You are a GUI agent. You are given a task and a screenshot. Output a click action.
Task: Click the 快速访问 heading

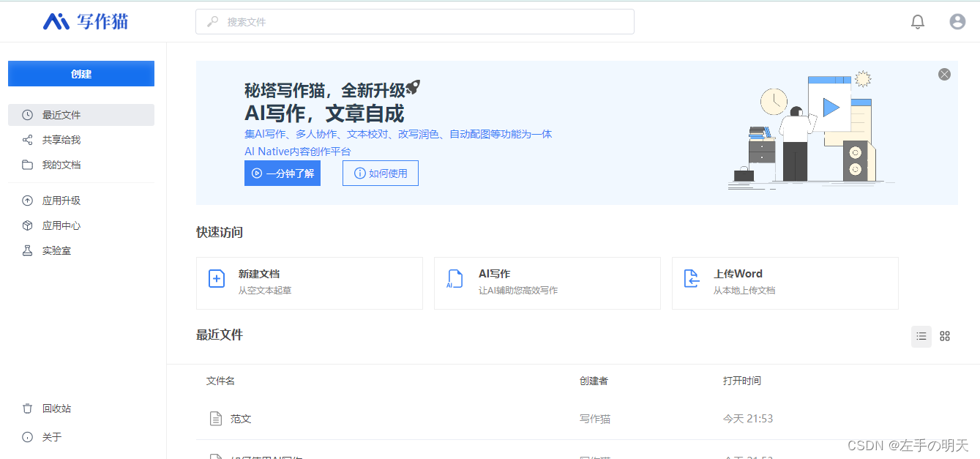click(x=220, y=232)
